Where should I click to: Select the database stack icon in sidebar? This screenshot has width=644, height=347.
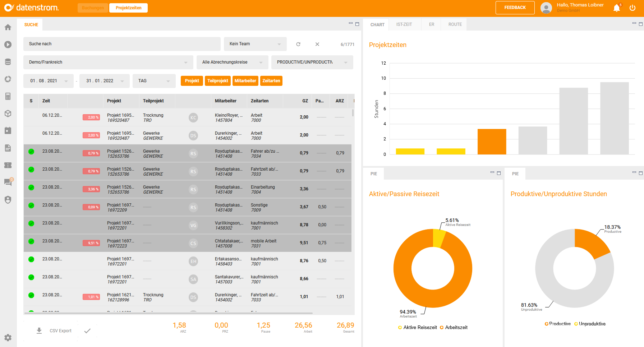click(8, 61)
